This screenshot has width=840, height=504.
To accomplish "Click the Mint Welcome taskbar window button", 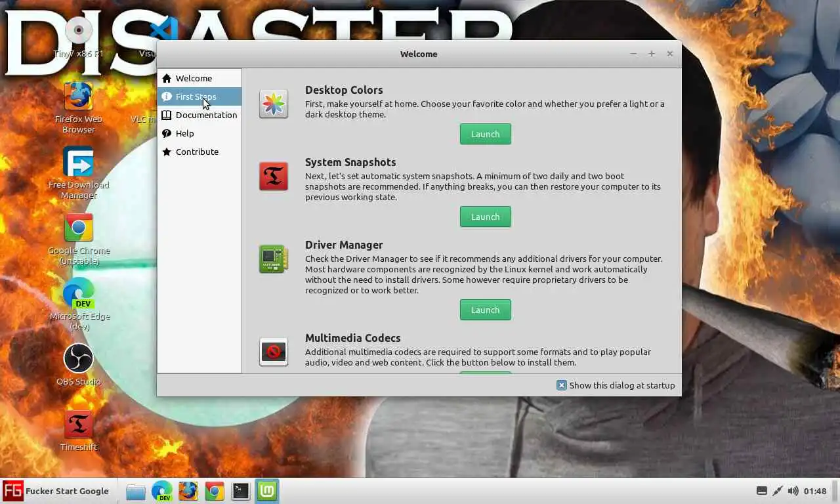I will 267,491.
